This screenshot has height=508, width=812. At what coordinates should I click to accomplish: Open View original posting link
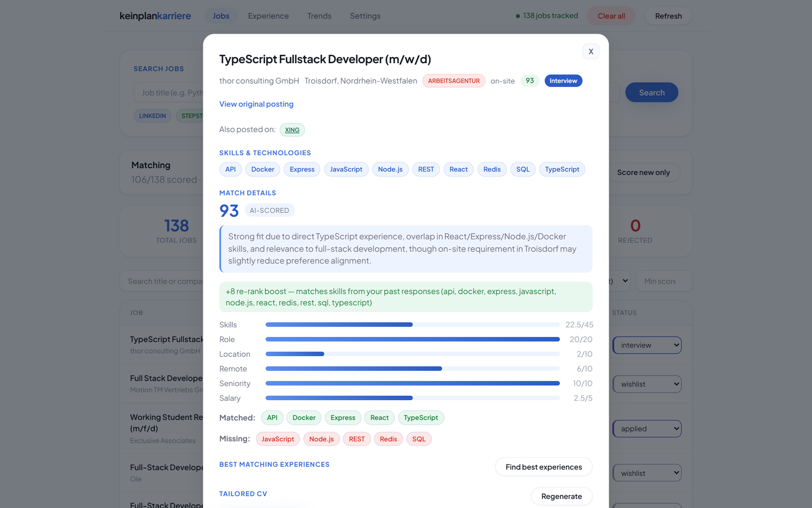tap(256, 104)
